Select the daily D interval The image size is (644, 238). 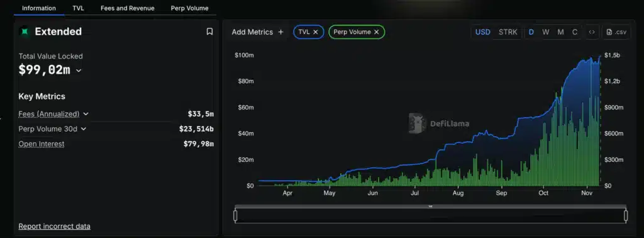coord(531,32)
